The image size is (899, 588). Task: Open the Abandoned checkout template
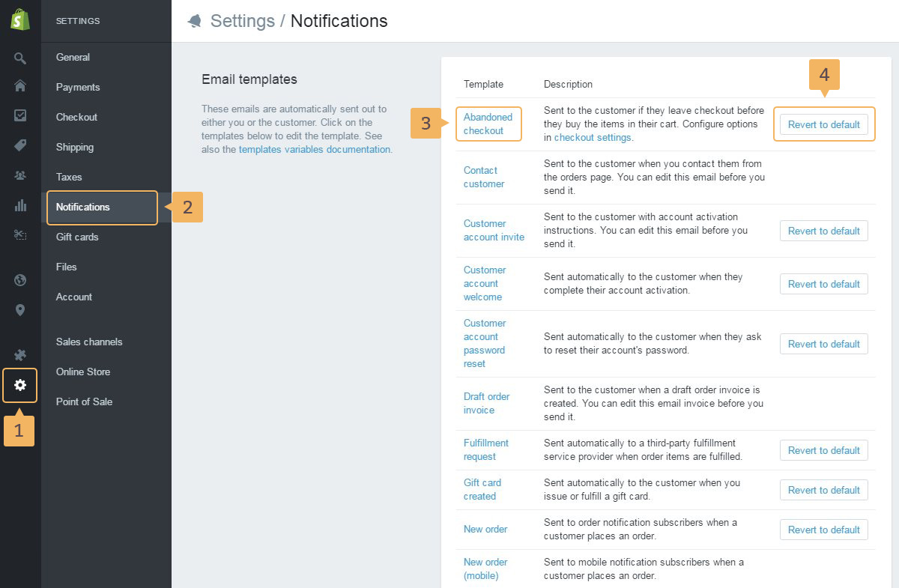tap(488, 124)
